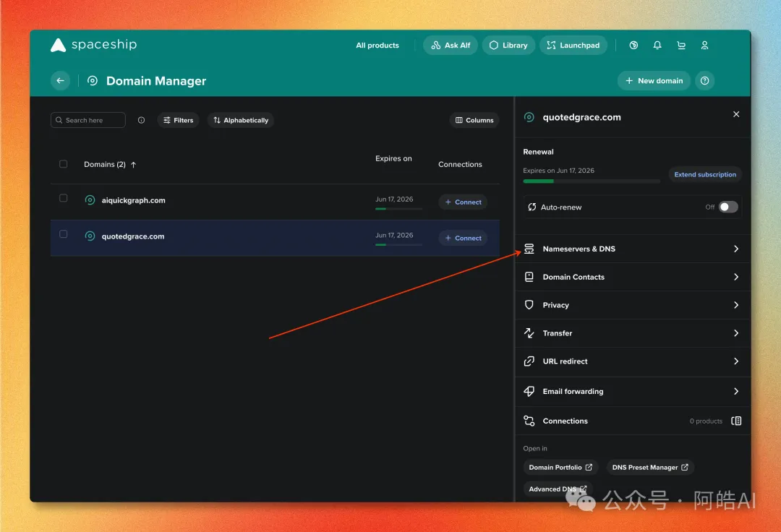Click the Connections nodes icon
781x532 pixels.
pyautogui.click(x=529, y=421)
